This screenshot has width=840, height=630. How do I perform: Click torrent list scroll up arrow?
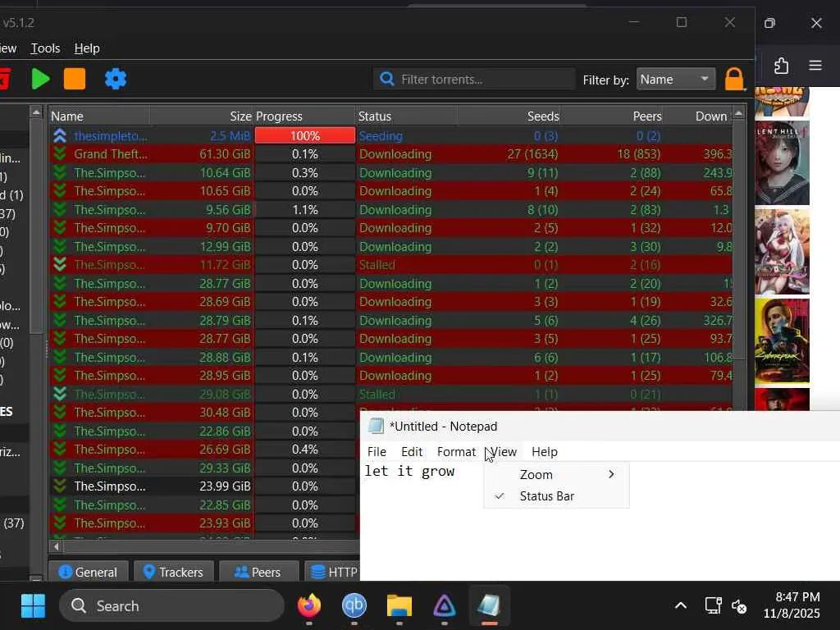[738, 113]
